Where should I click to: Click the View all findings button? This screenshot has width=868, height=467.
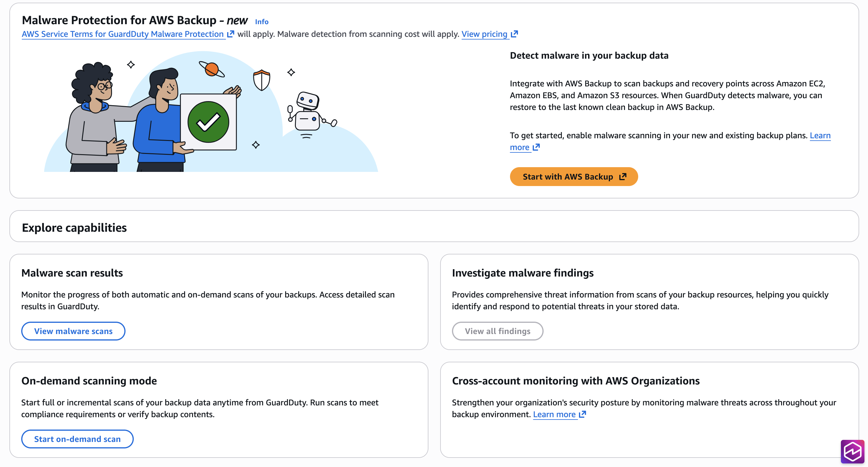coord(497,331)
